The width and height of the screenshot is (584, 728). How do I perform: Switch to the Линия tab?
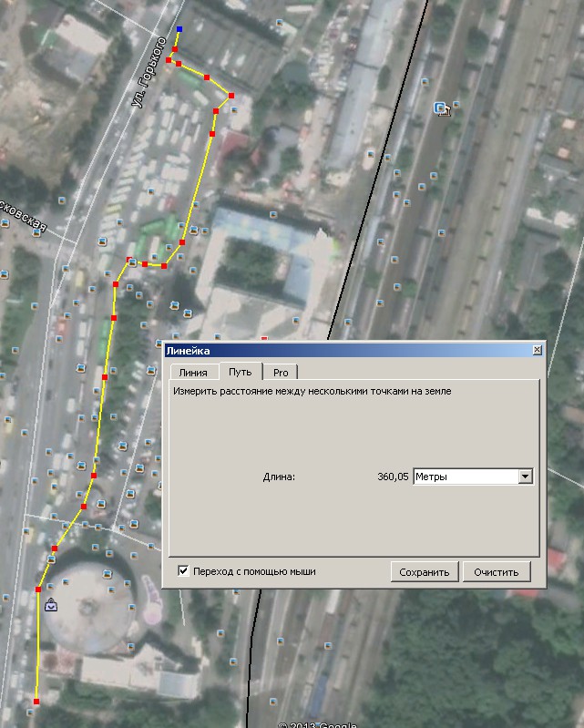coord(193,372)
